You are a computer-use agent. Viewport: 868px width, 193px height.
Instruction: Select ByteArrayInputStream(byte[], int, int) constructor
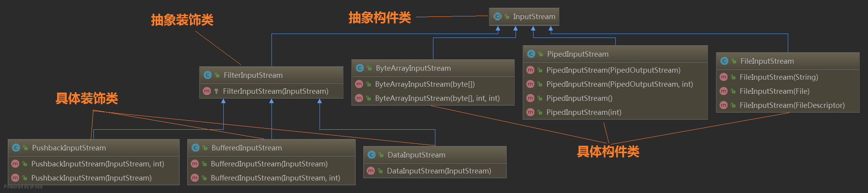point(433,98)
